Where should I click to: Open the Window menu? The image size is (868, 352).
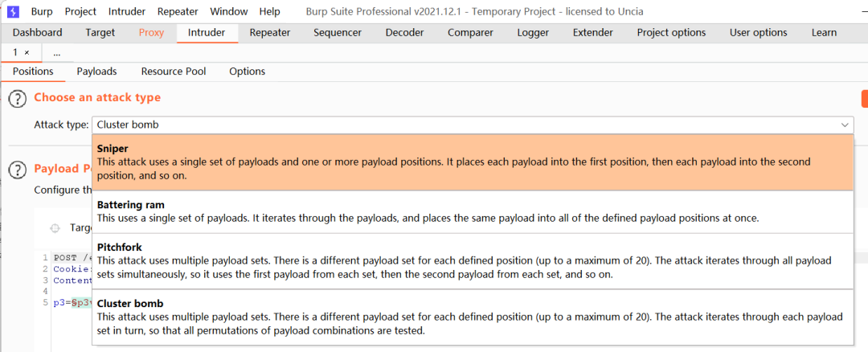tap(229, 11)
